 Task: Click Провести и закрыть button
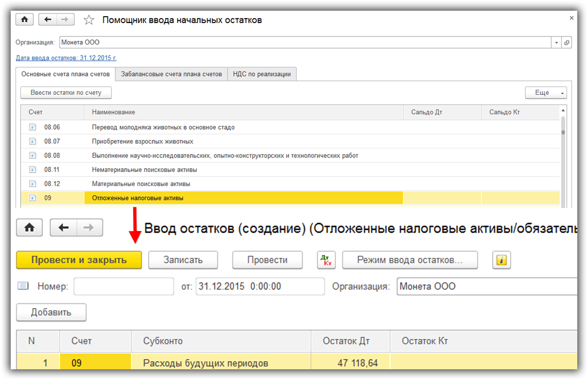pos(79,260)
